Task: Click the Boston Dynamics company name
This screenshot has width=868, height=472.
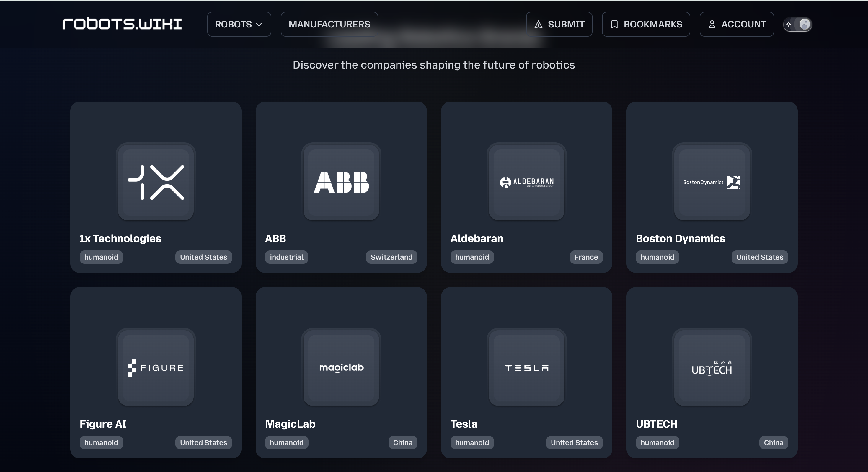Action: click(680, 238)
